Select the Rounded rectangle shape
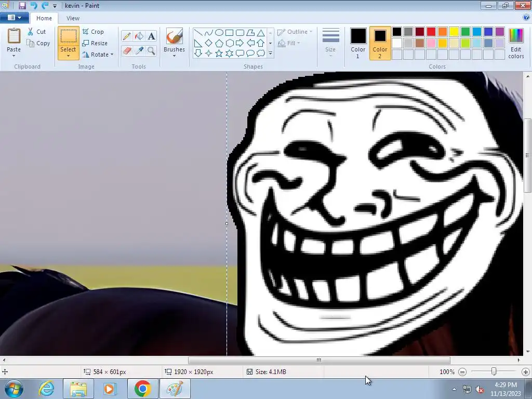The width and height of the screenshot is (532, 399). 240,33
